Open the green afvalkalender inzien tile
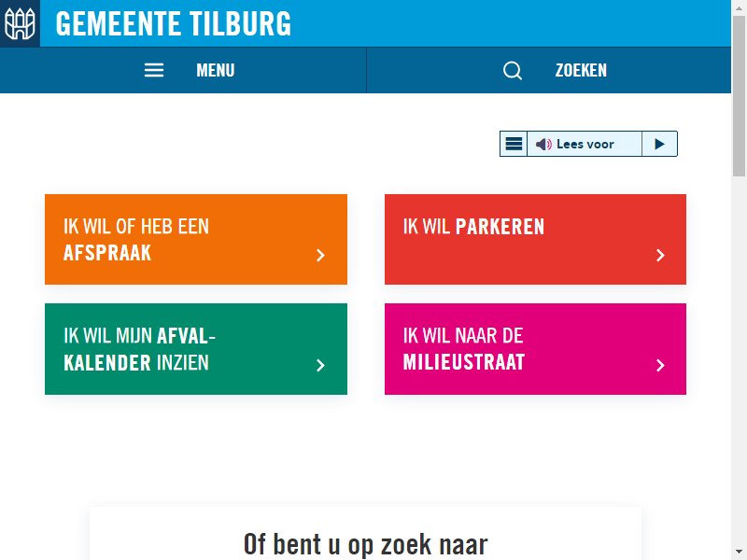 click(x=196, y=348)
